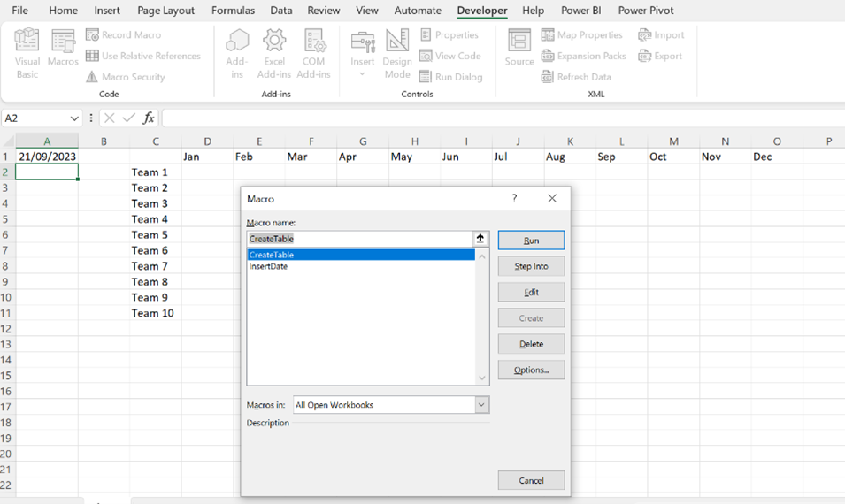Open the Add-ins button
The width and height of the screenshot is (845, 504).
237,53
